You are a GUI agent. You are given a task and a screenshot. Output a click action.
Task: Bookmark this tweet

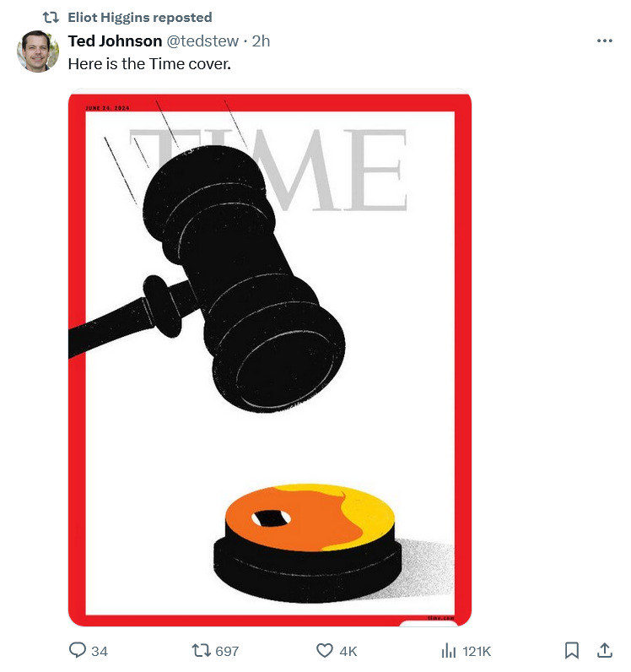(x=571, y=651)
